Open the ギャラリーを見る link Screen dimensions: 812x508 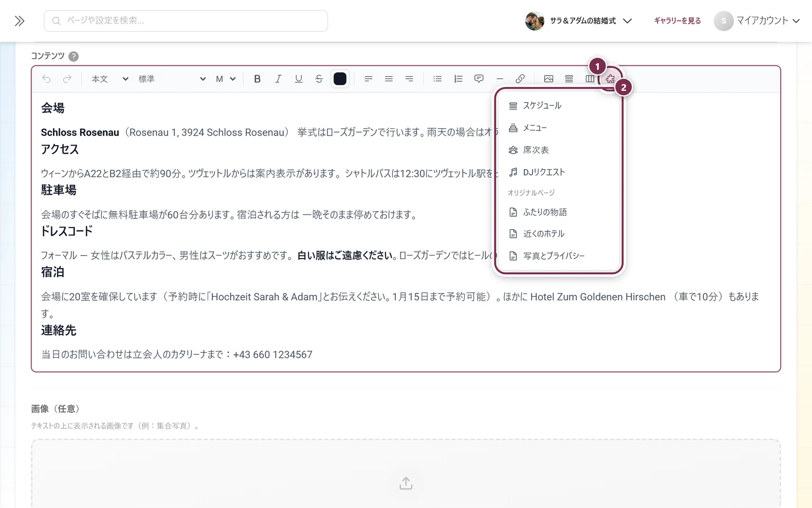coord(677,21)
